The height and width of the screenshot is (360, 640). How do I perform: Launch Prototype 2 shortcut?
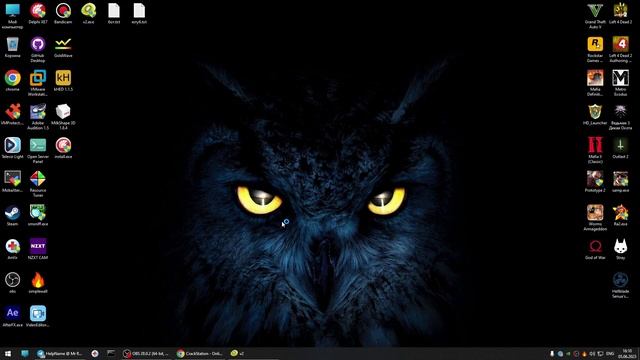point(595,182)
